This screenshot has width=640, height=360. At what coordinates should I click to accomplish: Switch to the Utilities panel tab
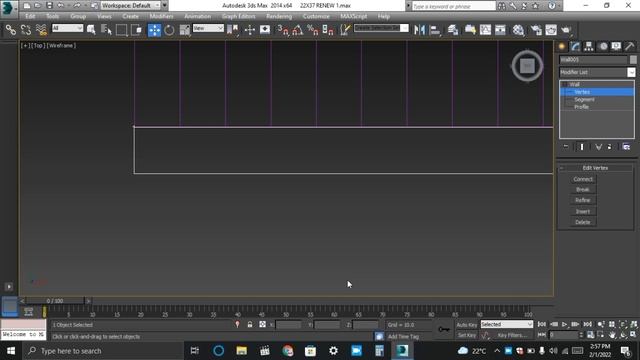(630, 46)
